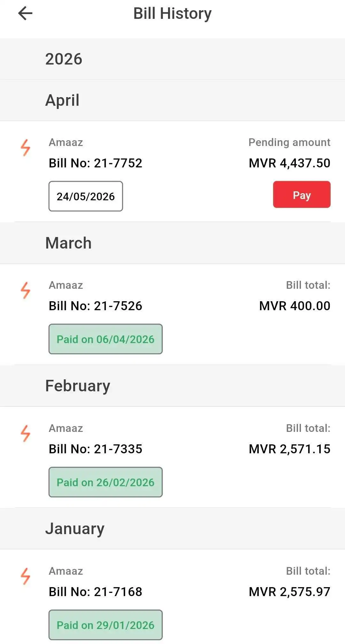Viewport: 345px width, 644px height.
Task: Select the February month header
Action: click(x=78, y=386)
